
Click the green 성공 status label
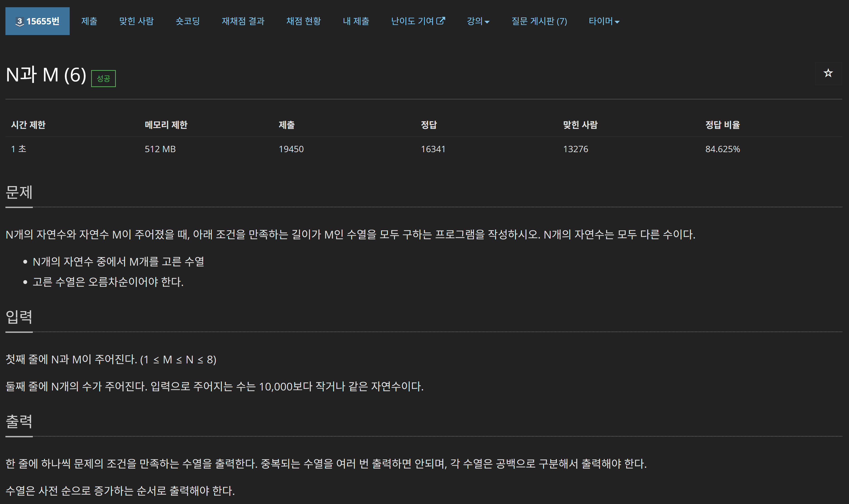[103, 78]
